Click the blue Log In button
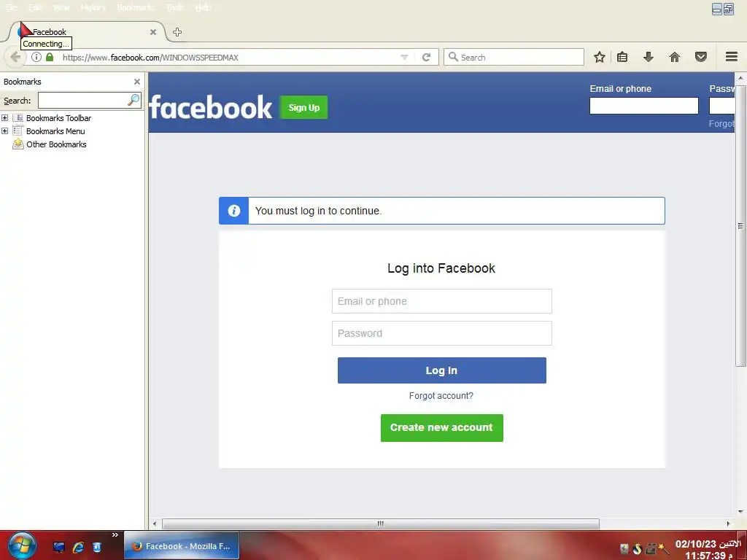 point(441,370)
